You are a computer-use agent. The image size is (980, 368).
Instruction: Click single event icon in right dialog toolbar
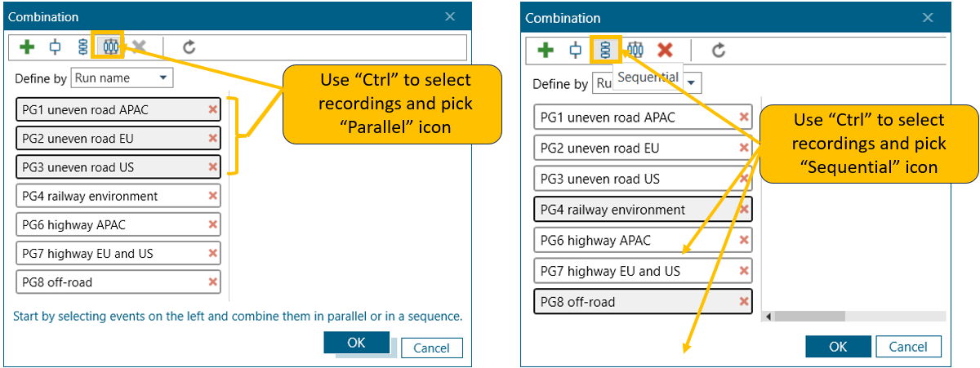coord(575,51)
